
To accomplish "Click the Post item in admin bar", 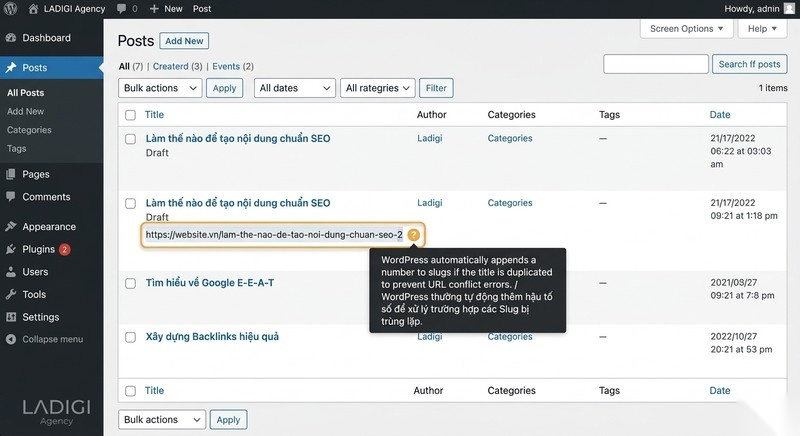I will point(202,9).
